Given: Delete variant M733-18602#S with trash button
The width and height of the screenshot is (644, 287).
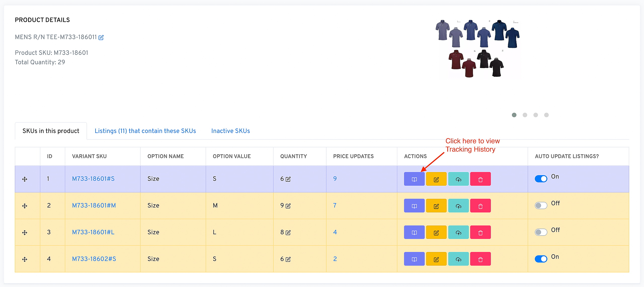Looking at the screenshot, I should coord(480,259).
